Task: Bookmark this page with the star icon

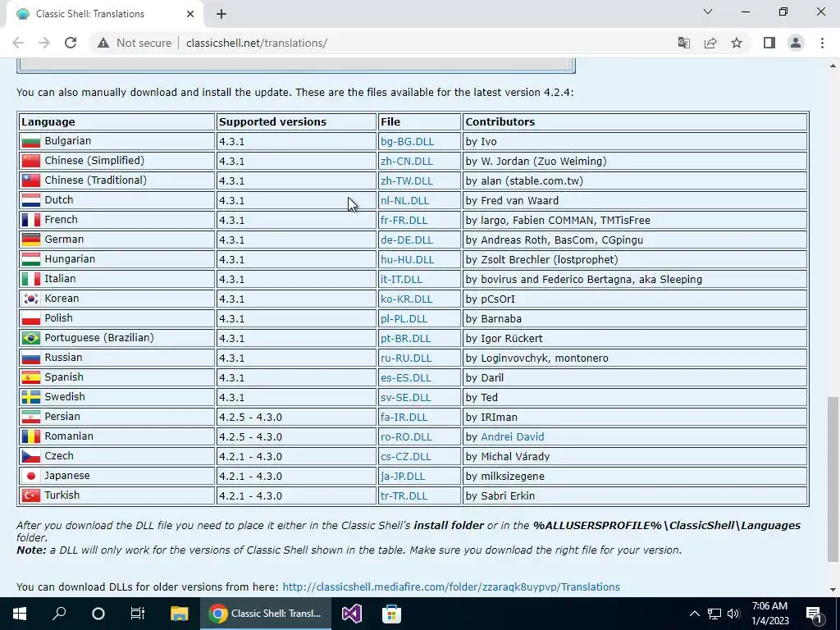Action: coord(737,43)
